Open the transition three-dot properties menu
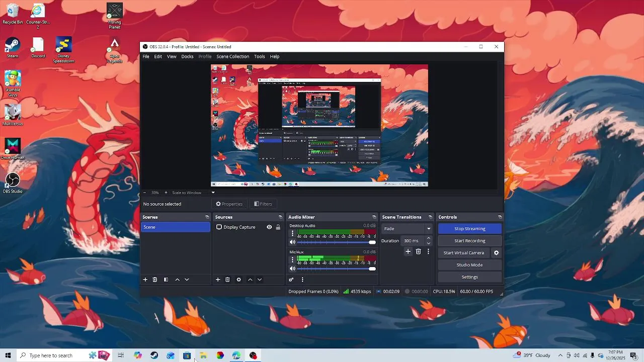 428,251
